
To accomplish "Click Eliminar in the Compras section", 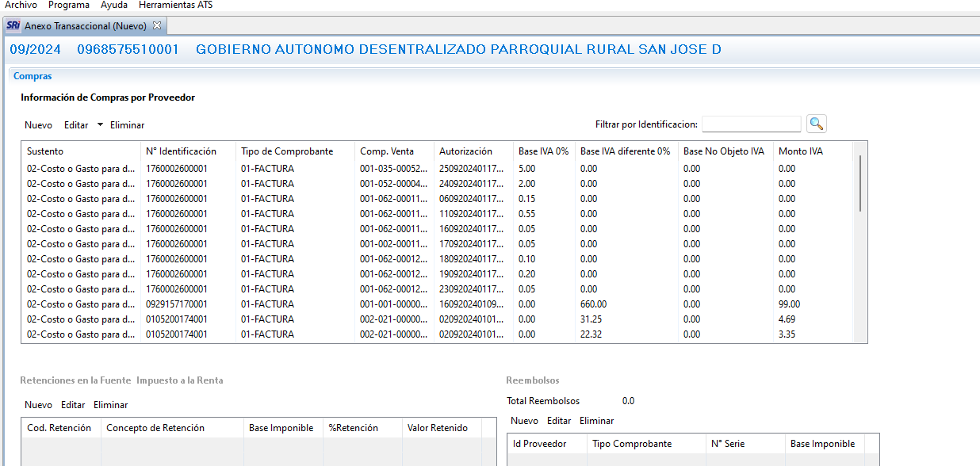I will tap(127, 125).
